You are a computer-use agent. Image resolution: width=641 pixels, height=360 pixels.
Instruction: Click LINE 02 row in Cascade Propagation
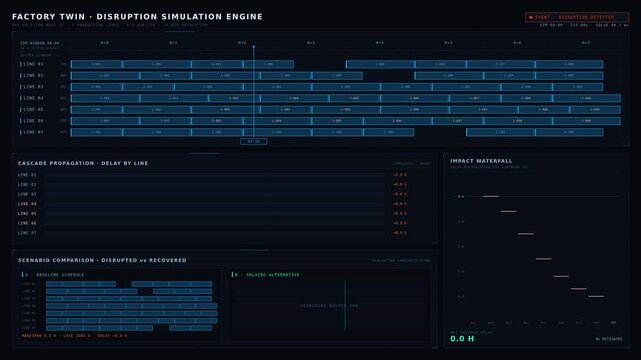coord(213,184)
